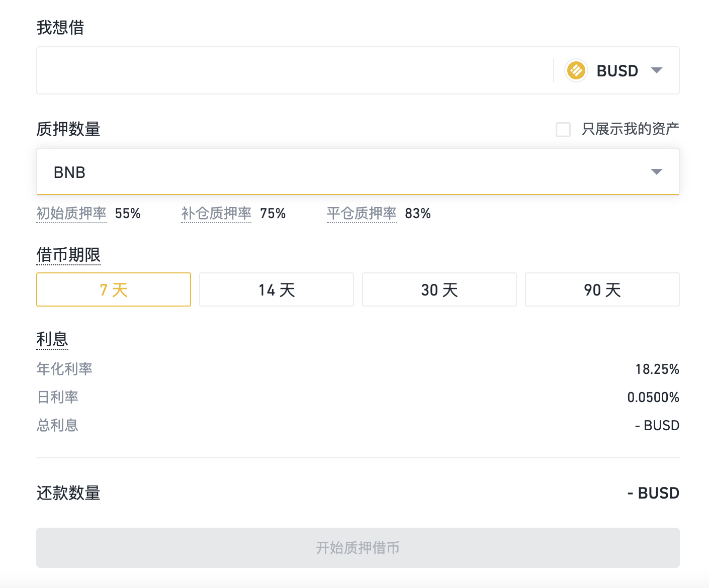Click the 平仓质押率 tooltip label
This screenshot has width=709, height=588.
362,214
